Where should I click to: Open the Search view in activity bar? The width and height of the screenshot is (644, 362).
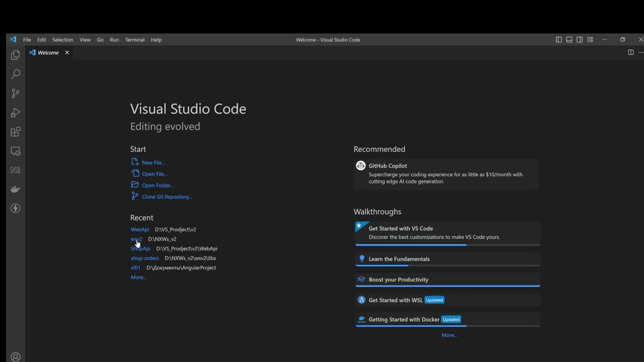pos(16,74)
